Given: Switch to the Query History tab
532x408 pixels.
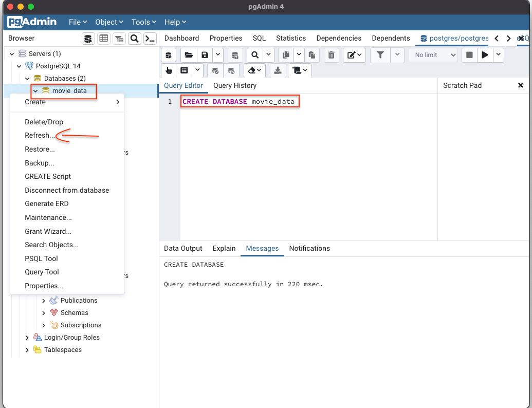Looking at the screenshot, I should (x=234, y=85).
